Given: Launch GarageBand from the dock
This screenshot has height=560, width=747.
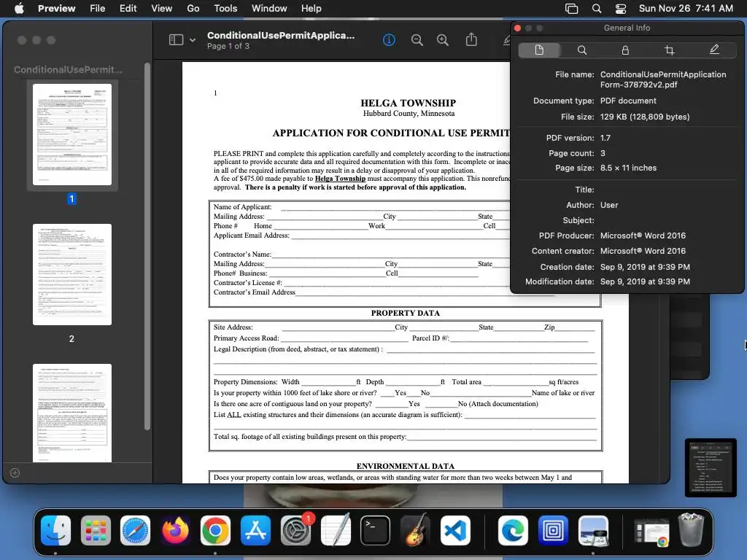Looking at the screenshot, I should (x=415, y=530).
